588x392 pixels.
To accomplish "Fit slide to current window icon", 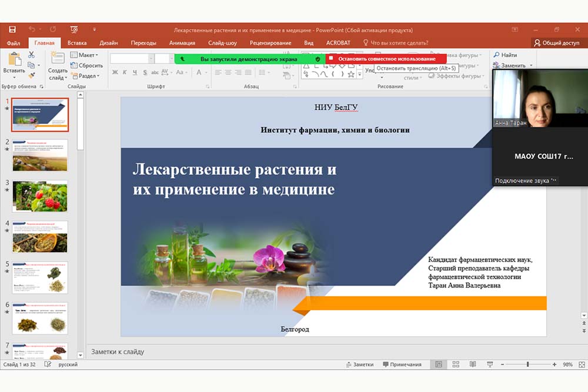I will (581, 364).
